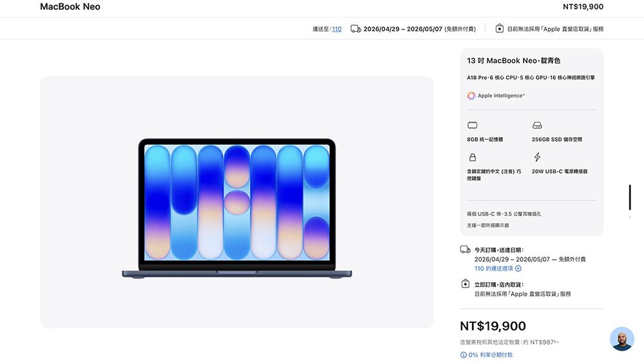
Task: Click the A18 Pro chip spec line
Action: [531, 78]
